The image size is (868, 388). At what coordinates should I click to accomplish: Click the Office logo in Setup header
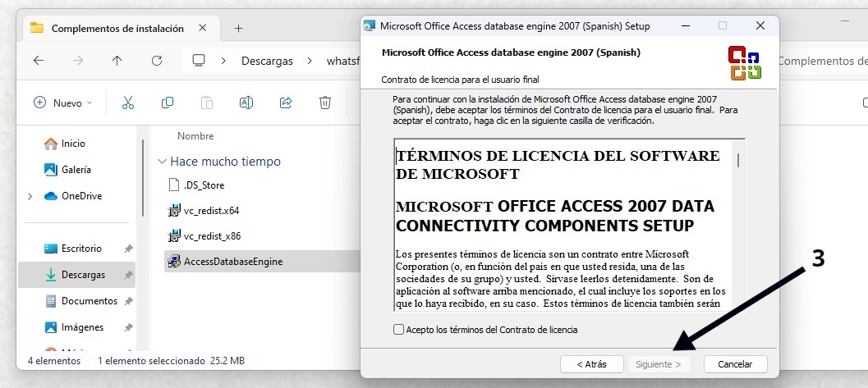tap(745, 63)
